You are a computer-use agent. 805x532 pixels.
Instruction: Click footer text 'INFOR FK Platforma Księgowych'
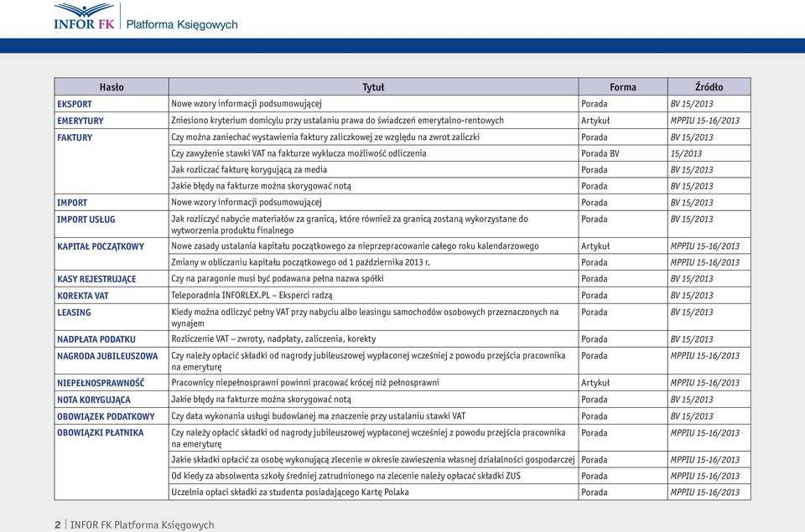(143, 524)
